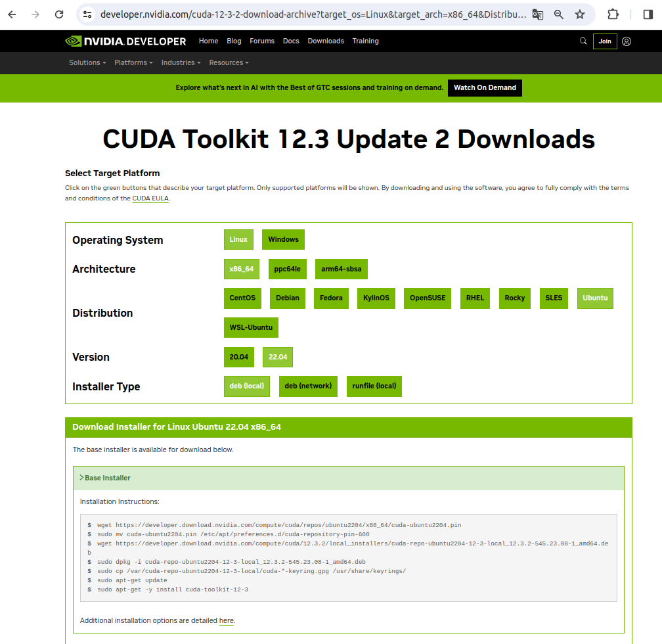Select Fedora distribution
This screenshot has height=644, width=662.
[331, 298]
